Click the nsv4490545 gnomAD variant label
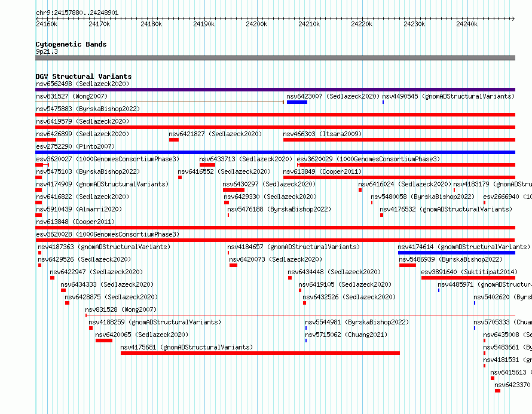The height and width of the screenshot is (414, 532). (448, 96)
